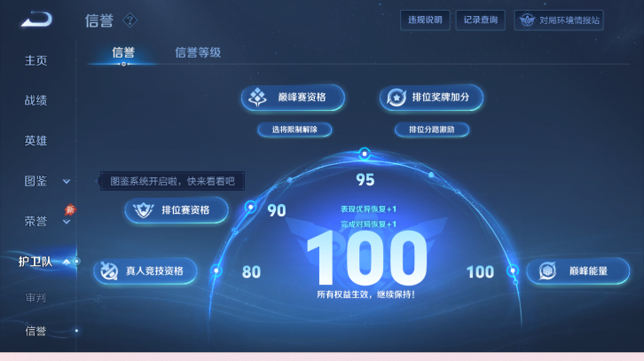Click the shield icon in 对局环境情报站
644x361 pixels.
pos(527,20)
